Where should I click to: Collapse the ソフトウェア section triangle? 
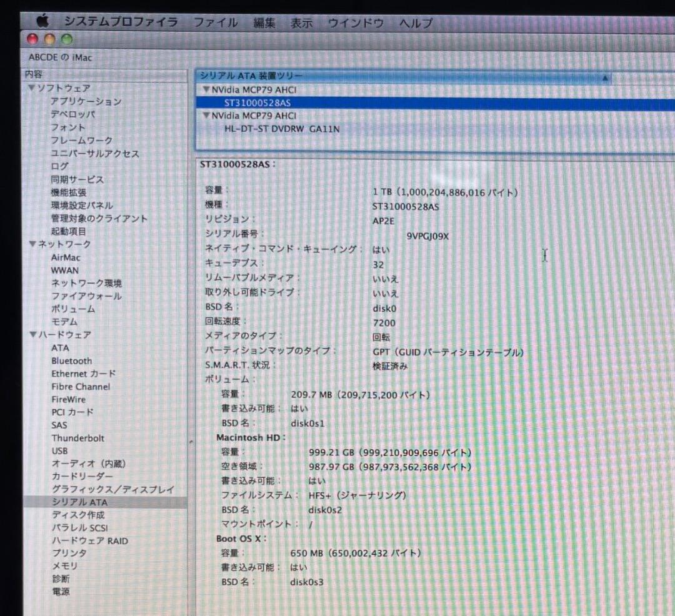(31, 88)
